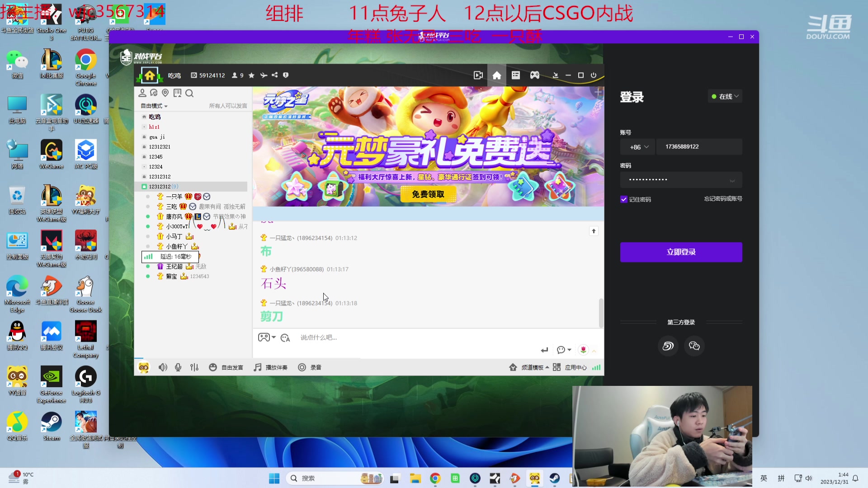Favorite the channel with the star icon
This screenshot has height=488, width=868.
[252, 75]
